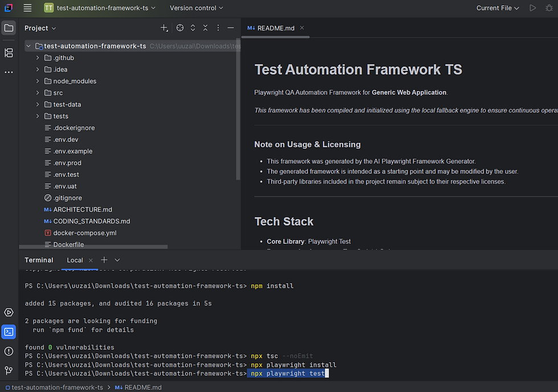Viewport: 558px width, 392px height.
Task: Open the Project tool window icon
Action: [9, 28]
